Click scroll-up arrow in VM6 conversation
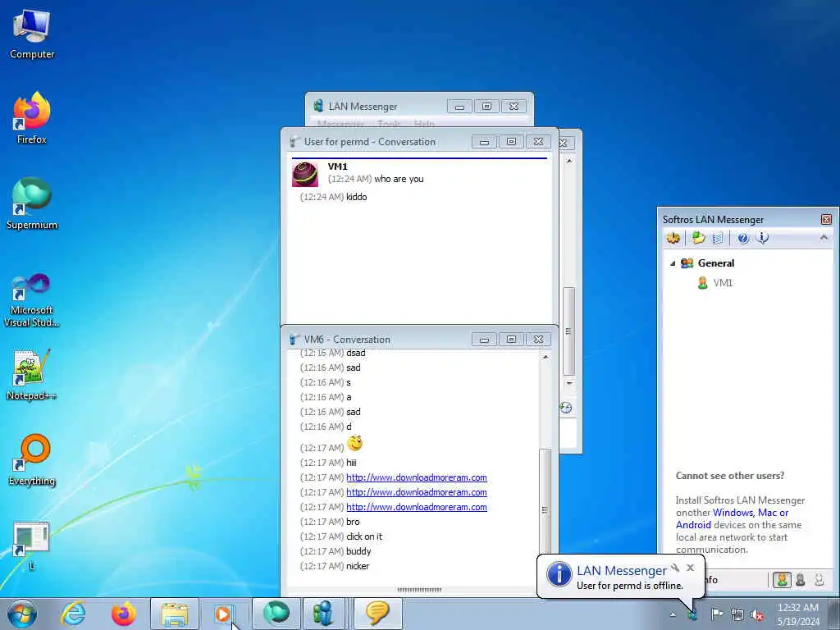840x630 pixels. [546, 357]
